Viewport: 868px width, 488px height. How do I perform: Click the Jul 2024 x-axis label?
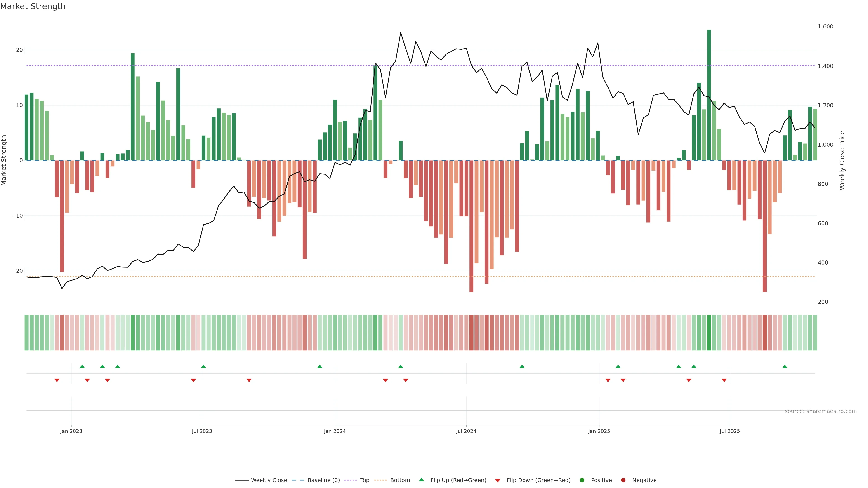[466, 431]
